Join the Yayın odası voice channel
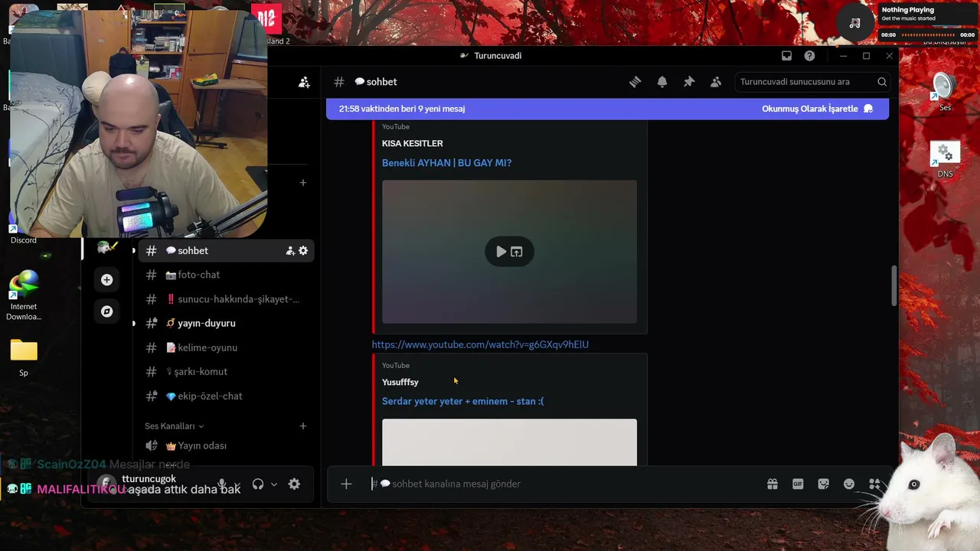This screenshot has height=551, width=980. pos(226,445)
